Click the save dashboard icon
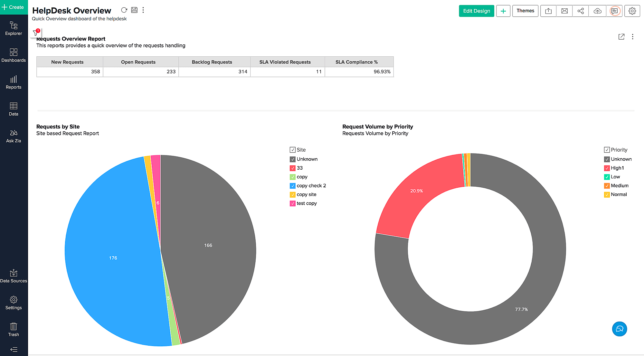Image resolution: width=644 pixels, height=356 pixels. click(134, 10)
